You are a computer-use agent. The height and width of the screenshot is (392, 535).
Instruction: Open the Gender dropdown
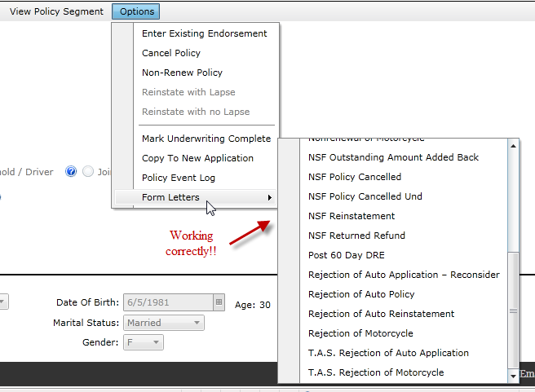[x=156, y=342]
